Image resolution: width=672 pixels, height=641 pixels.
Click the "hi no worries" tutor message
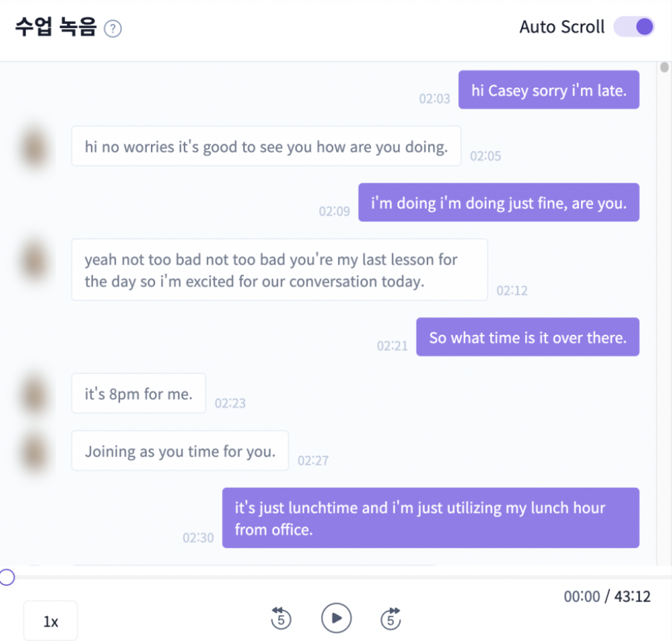(266, 146)
